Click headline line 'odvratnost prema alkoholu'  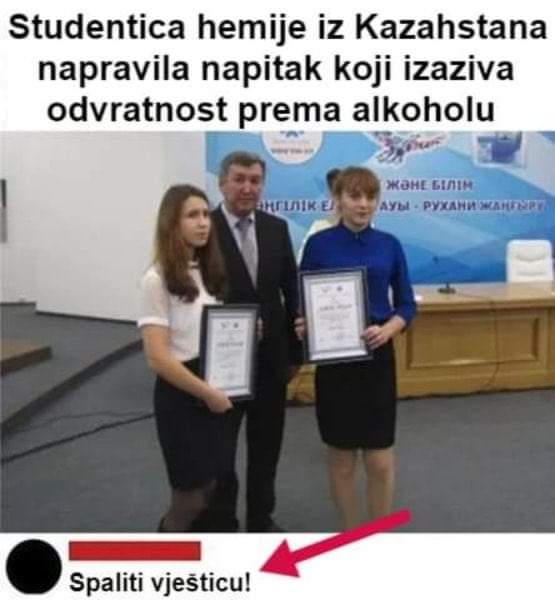pyautogui.click(x=271, y=110)
